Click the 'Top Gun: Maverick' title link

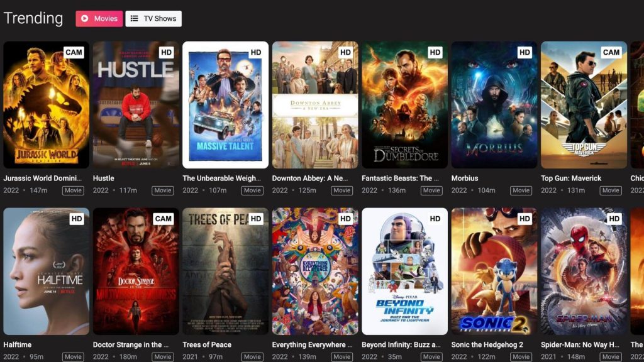coord(571,178)
